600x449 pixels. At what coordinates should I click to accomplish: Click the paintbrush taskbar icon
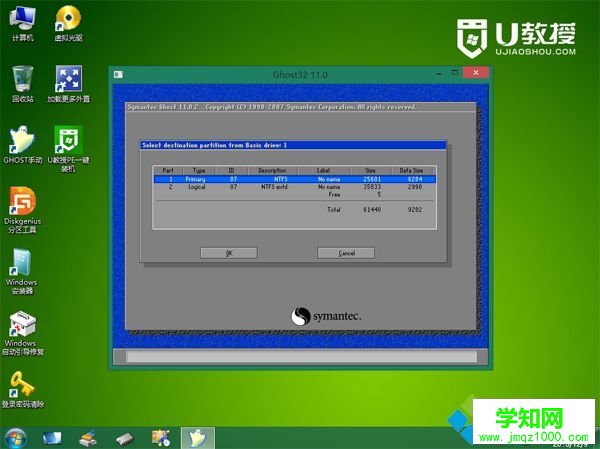pos(88,439)
